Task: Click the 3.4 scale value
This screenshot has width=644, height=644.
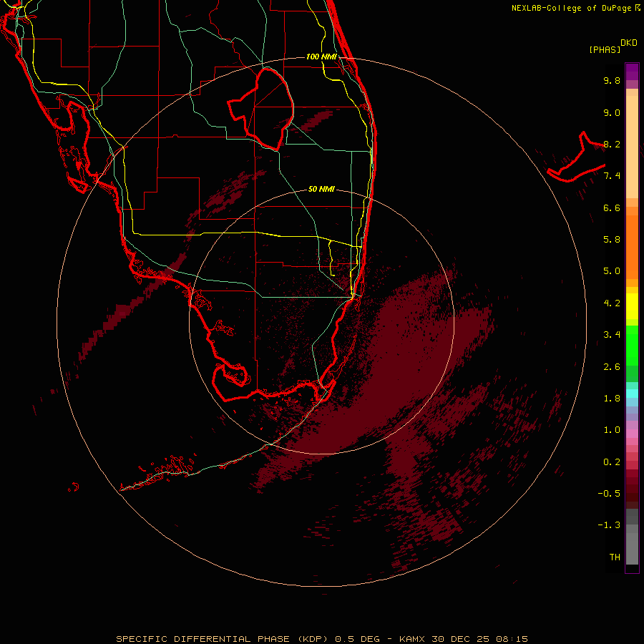Action: (612, 335)
